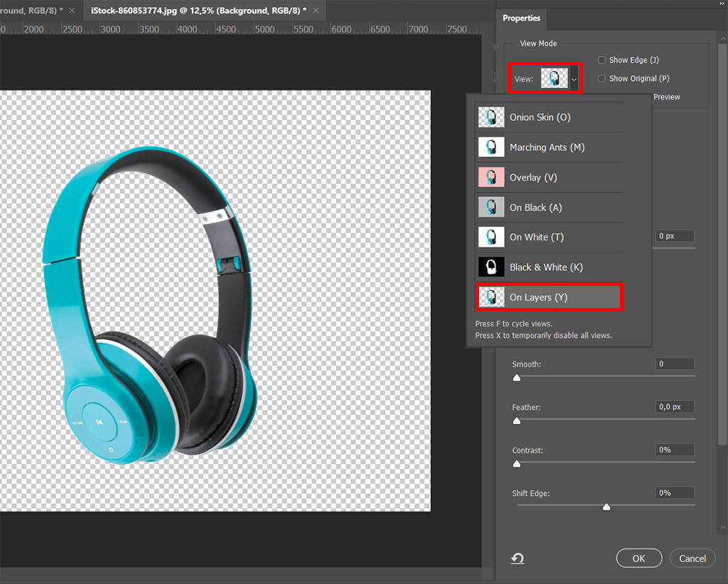
Task: Click the Properties panel scrollbar
Action: pyautogui.click(x=722, y=245)
